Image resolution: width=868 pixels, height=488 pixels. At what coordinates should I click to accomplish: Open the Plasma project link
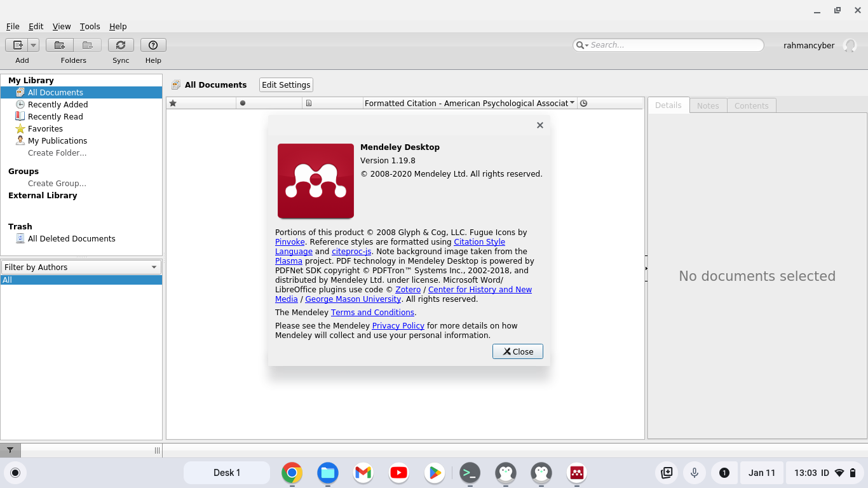coord(288,261)
